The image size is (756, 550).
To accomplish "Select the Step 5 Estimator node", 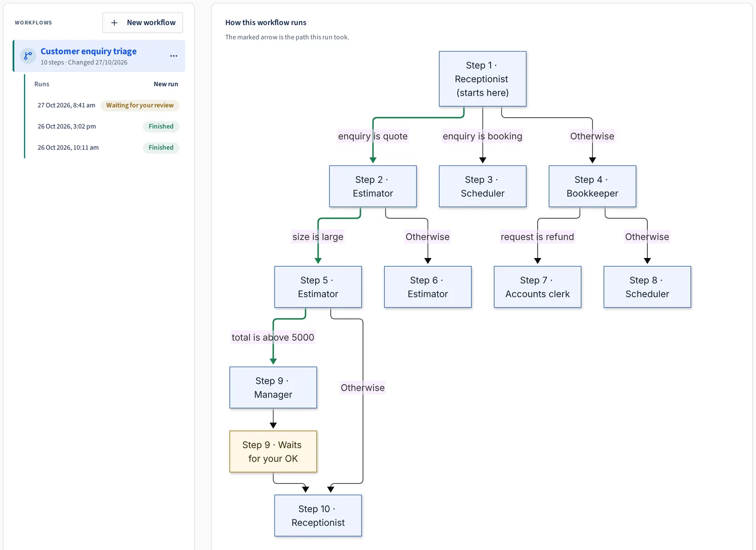I will tap(318, 287).
